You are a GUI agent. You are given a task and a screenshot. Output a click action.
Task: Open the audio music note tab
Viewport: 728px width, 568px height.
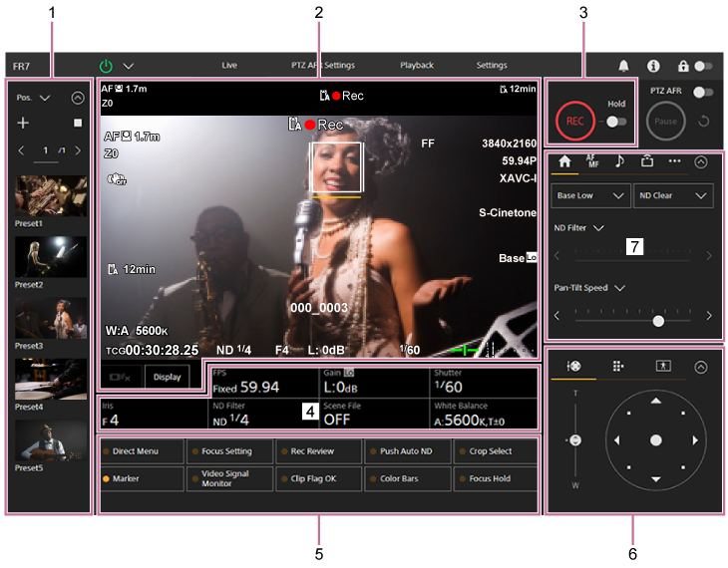[619, 160]
